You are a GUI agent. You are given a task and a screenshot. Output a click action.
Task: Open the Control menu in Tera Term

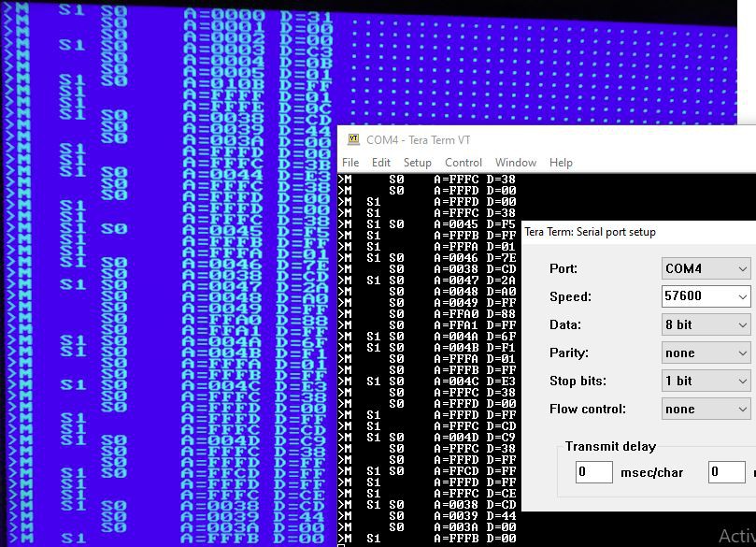[x=464, y=163]
